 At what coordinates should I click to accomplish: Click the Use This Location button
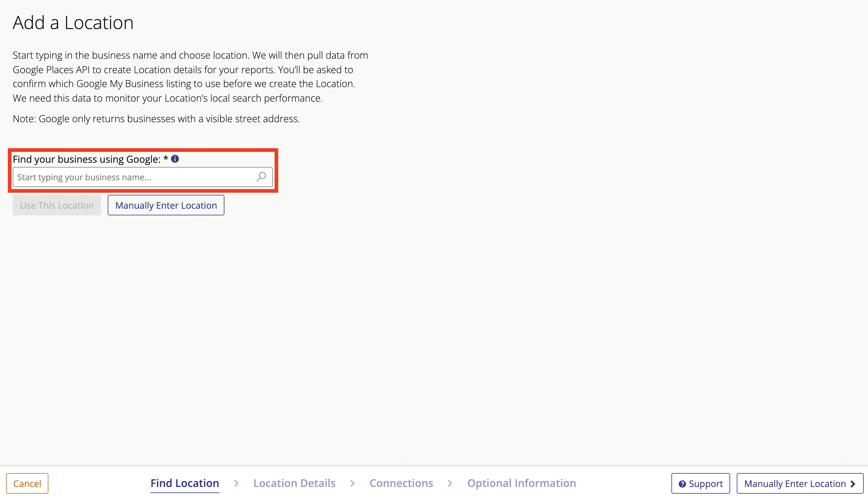(57, 205)
